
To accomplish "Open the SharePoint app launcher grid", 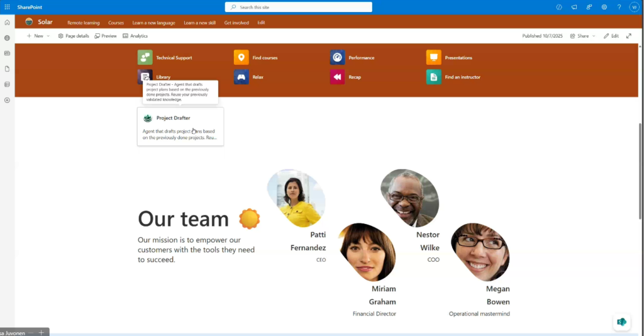I will 7,7.
